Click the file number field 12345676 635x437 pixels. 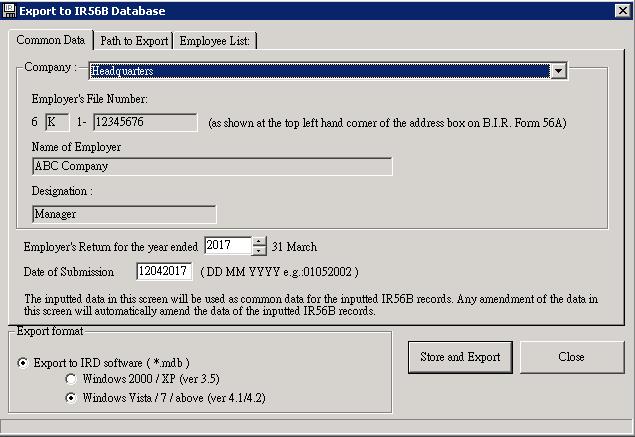point(145,122)
